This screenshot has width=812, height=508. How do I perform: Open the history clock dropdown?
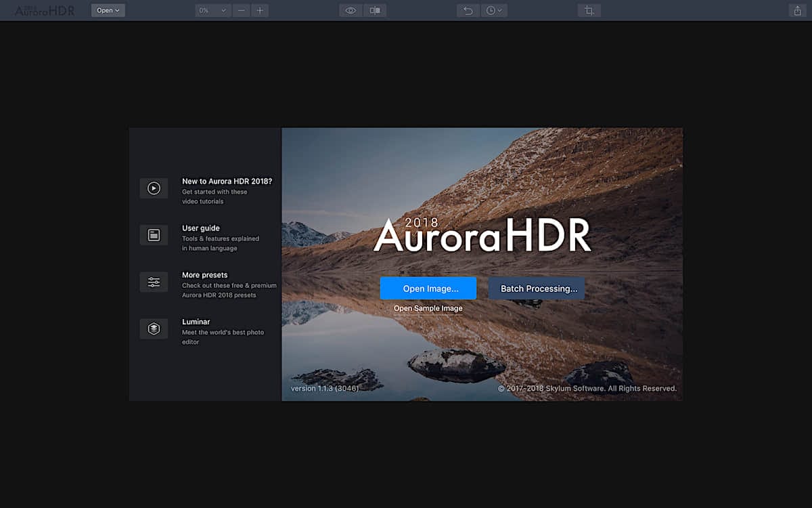(x=494, y=10)
